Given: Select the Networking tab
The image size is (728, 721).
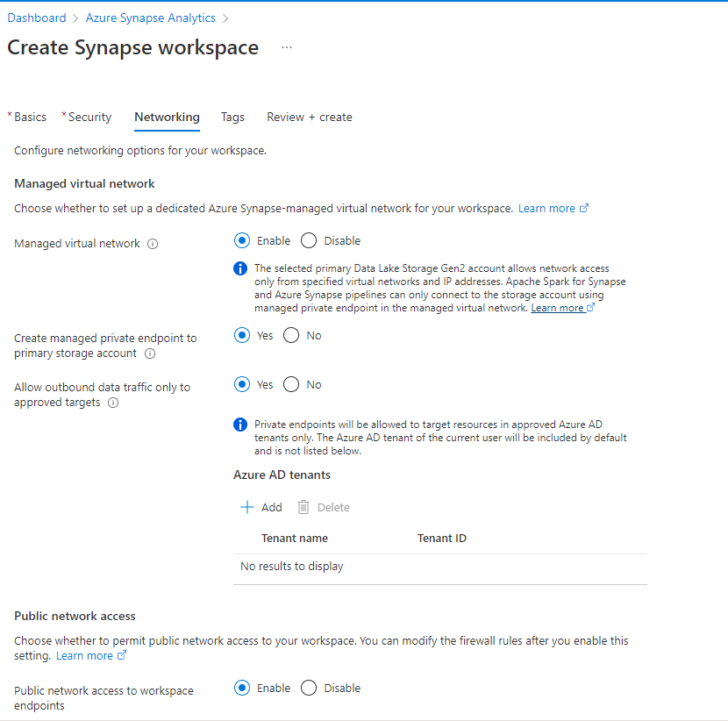Looking at the screenshot, I should click(168, 117).
